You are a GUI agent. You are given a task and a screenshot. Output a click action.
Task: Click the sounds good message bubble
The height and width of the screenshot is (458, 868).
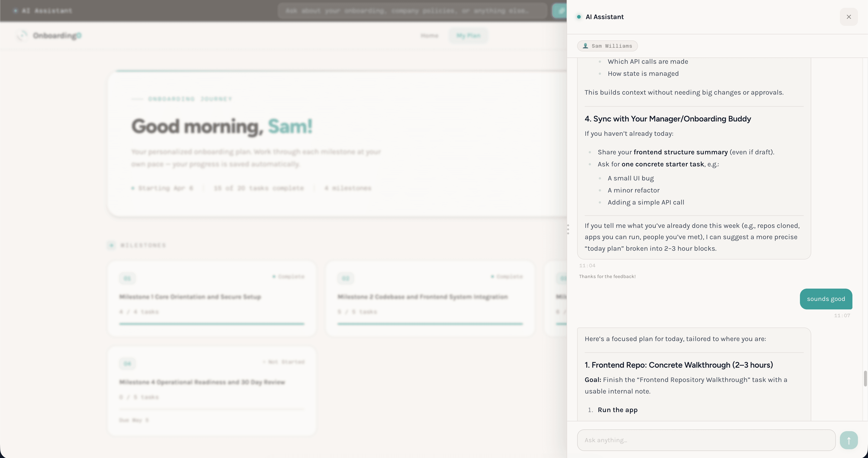(826, 299)
